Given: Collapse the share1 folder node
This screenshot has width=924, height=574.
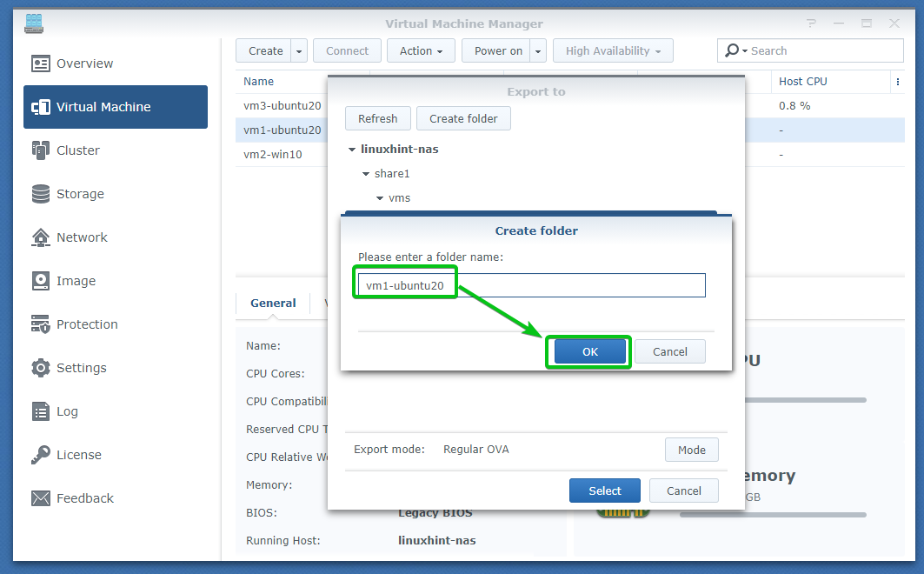Looking at the screenshot, I should click(x=367, y=174).
